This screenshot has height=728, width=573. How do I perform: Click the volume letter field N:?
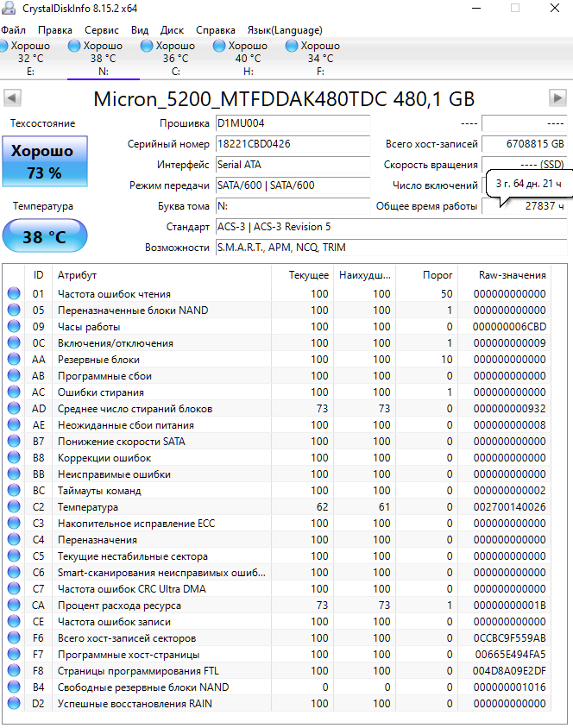coord(293,206)
